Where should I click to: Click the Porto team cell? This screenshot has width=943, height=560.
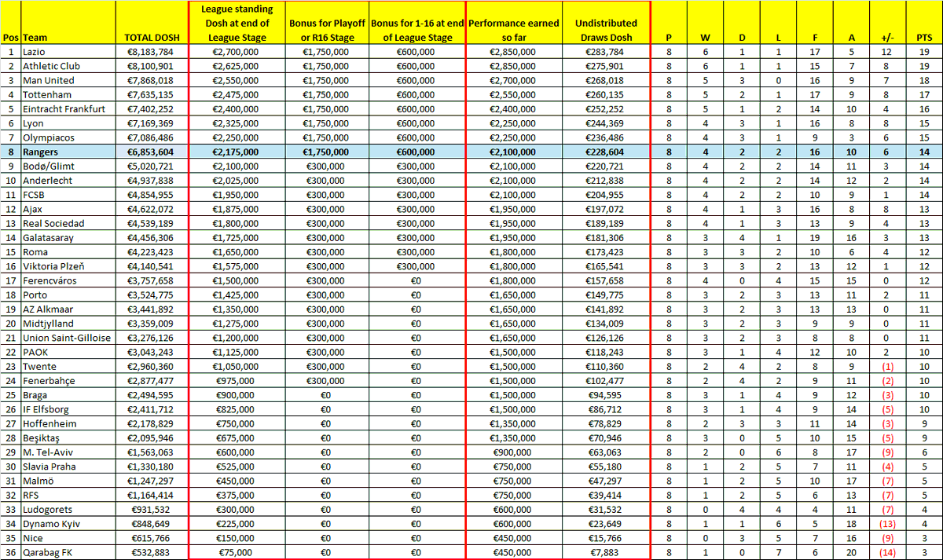pyautogui.click(x=68, y=295)
